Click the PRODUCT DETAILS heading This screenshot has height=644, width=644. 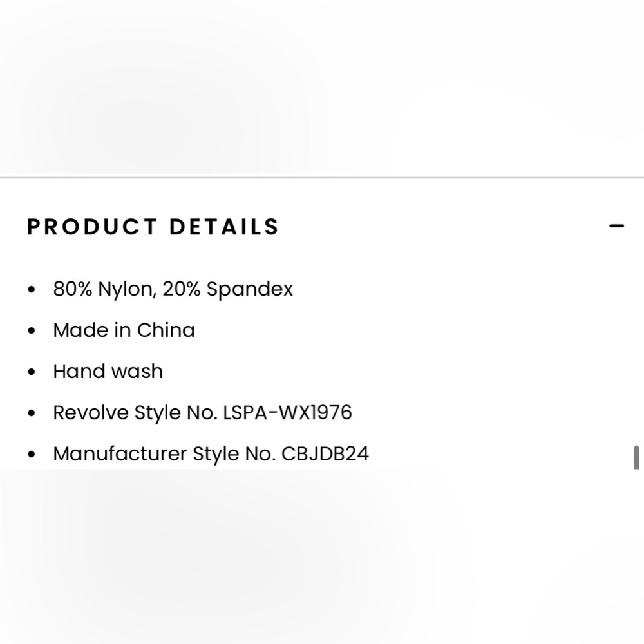[153, 227]
